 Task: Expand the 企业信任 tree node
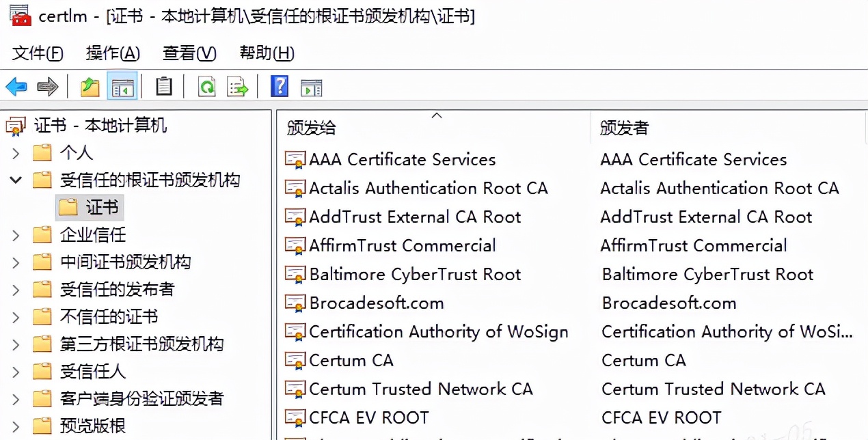[x=16, y=235]
